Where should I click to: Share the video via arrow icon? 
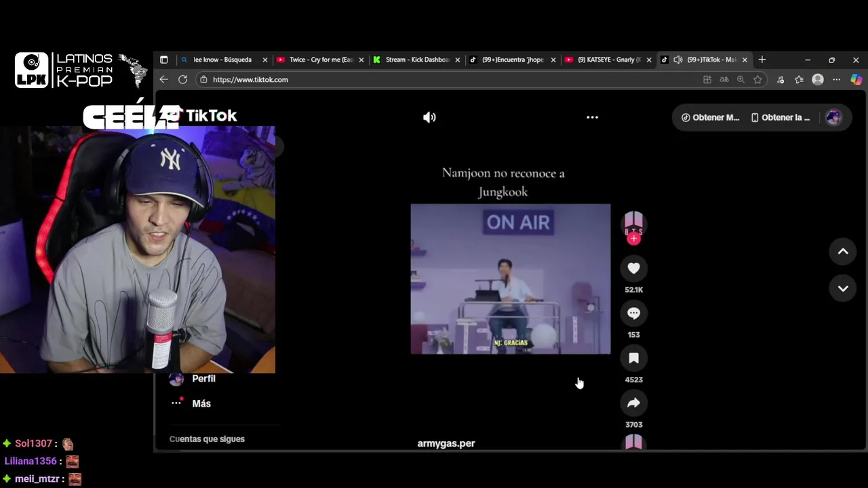coord(633,403)
